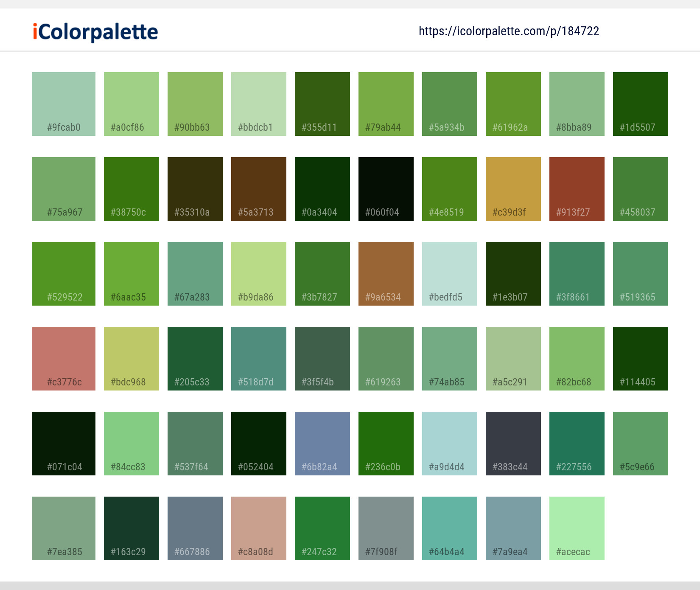Pick the #75a967 swatch
The height and width of the screenshot is (590, 700).
pos(64,189)
